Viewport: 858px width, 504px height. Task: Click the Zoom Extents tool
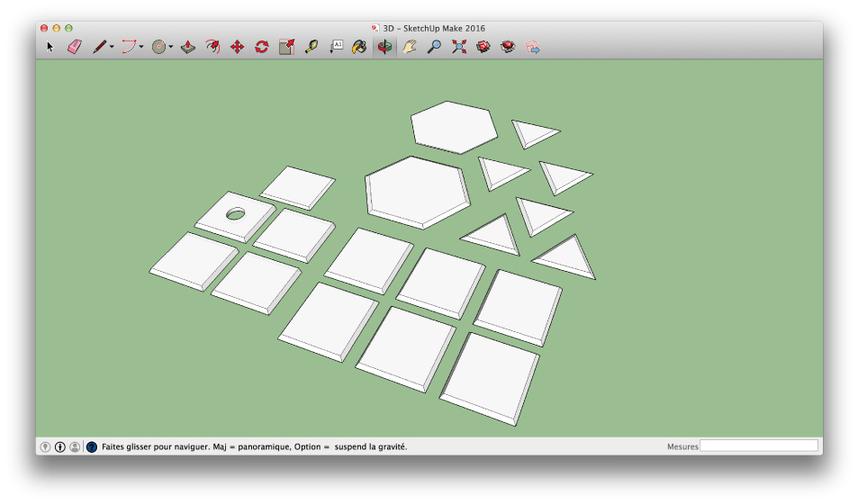[459, 47]
